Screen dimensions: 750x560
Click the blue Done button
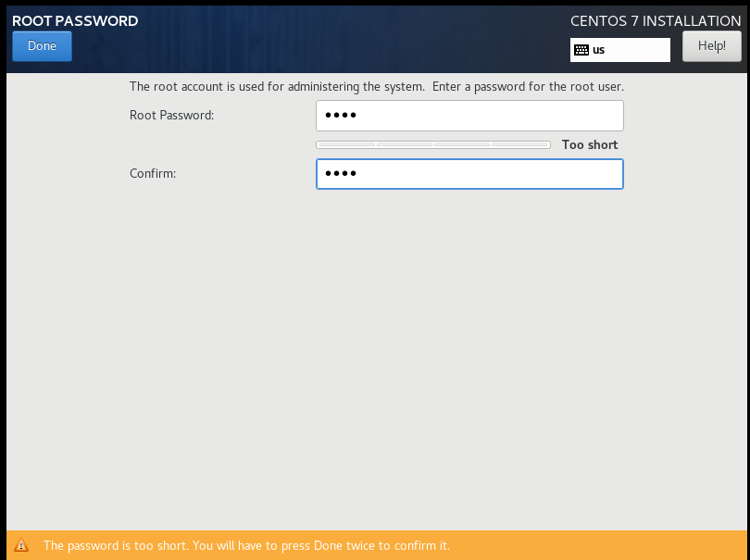point(42,46)
